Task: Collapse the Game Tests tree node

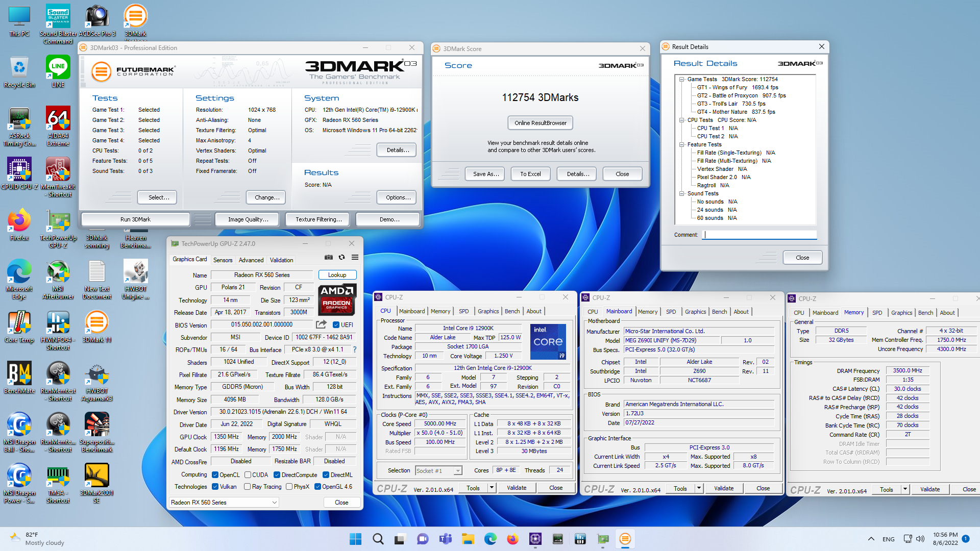Action: (681, 79)
